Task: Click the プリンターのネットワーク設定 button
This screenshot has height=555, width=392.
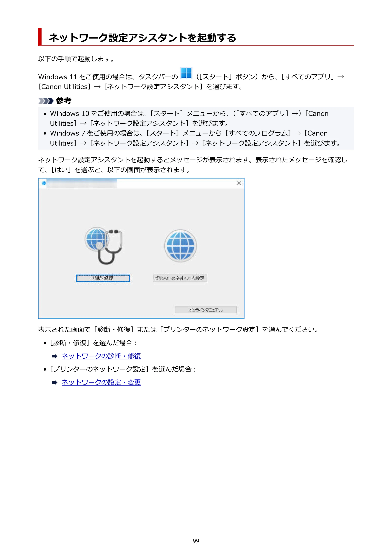Action: [x=180, y=278]
